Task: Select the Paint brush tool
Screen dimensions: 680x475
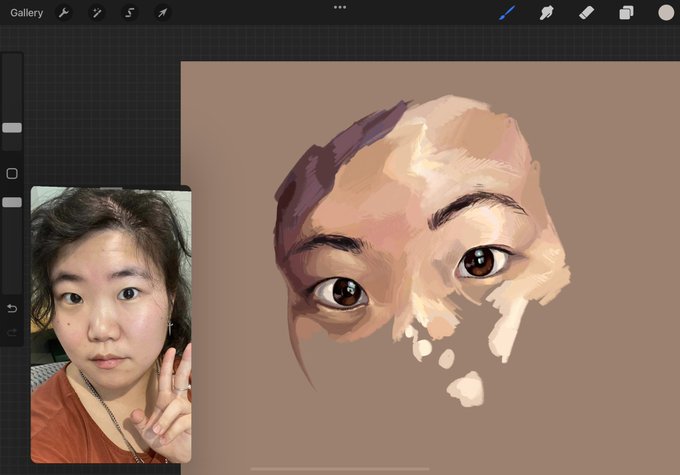Action: (507, 13)
